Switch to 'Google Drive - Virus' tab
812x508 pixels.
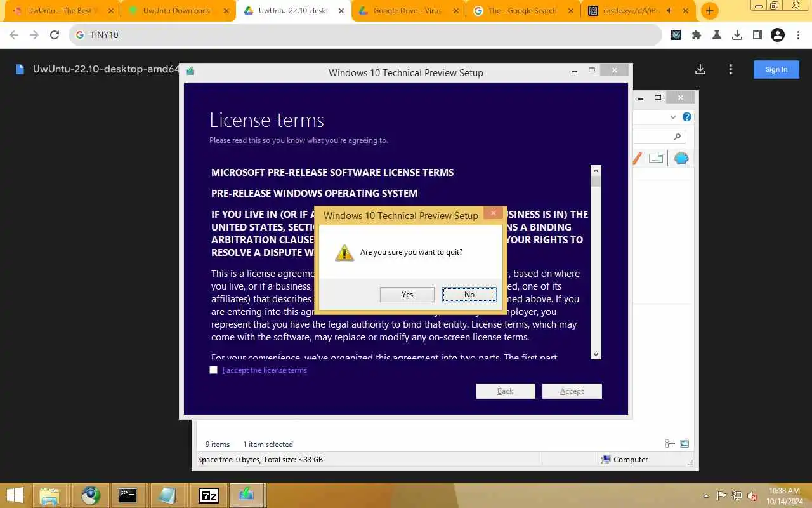[x=407, y=11]
